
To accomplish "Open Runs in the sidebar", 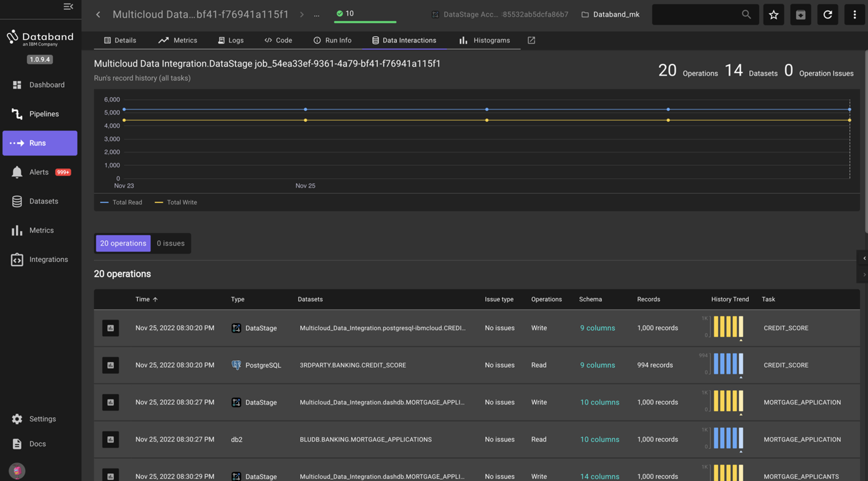I will pos(40,143).
